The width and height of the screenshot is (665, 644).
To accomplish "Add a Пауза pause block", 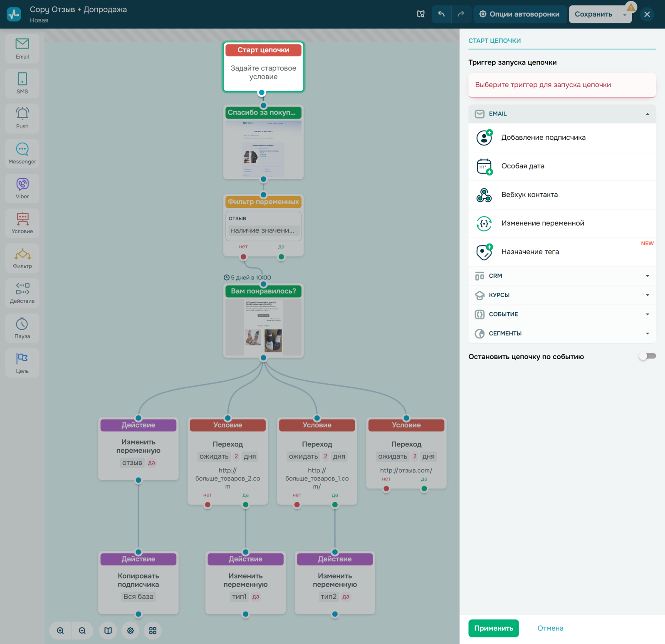I will pyautogui.click(x=22, y=328).
